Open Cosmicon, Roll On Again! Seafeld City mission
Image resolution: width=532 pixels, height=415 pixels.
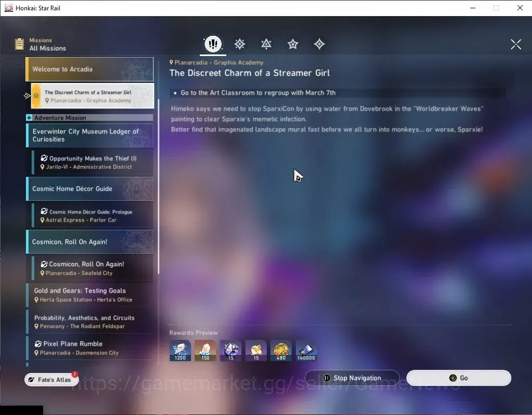coord(92,268)
